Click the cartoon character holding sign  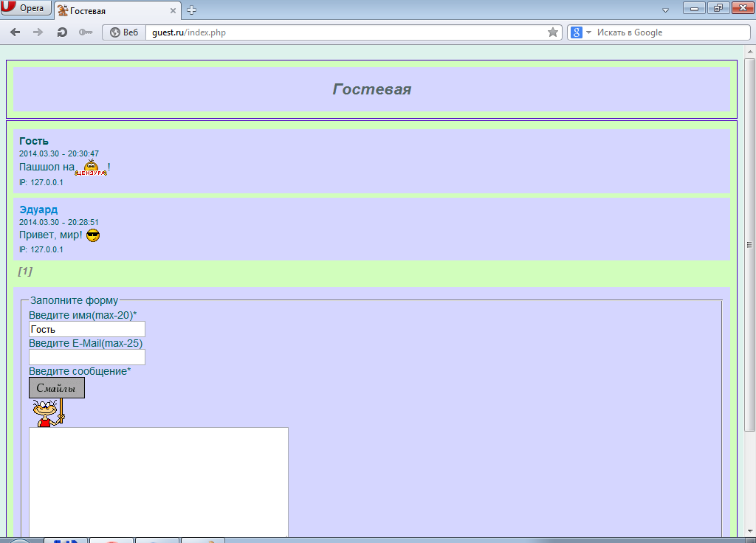click(x=48, y=413)
